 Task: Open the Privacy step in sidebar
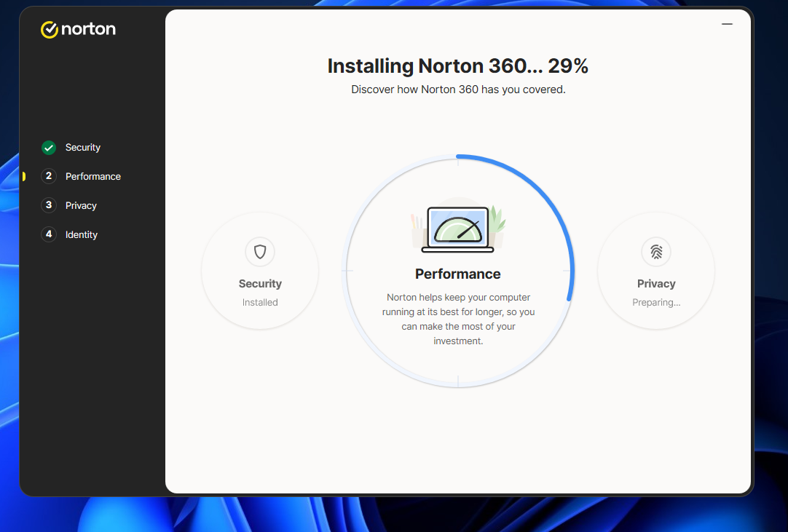81,206
